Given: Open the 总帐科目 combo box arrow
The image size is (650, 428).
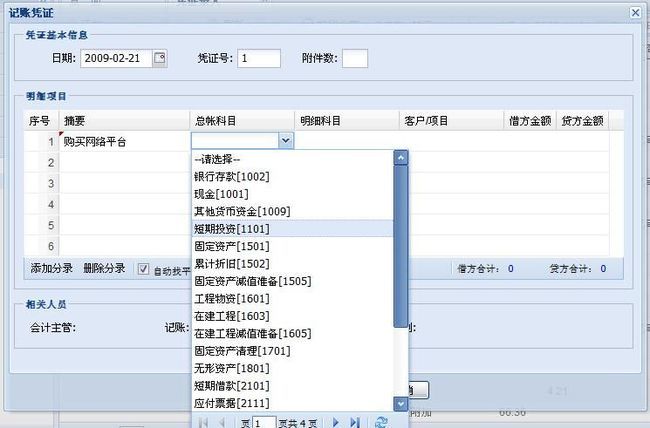Looking at the screenshot, I should click(x=286, y=141).
